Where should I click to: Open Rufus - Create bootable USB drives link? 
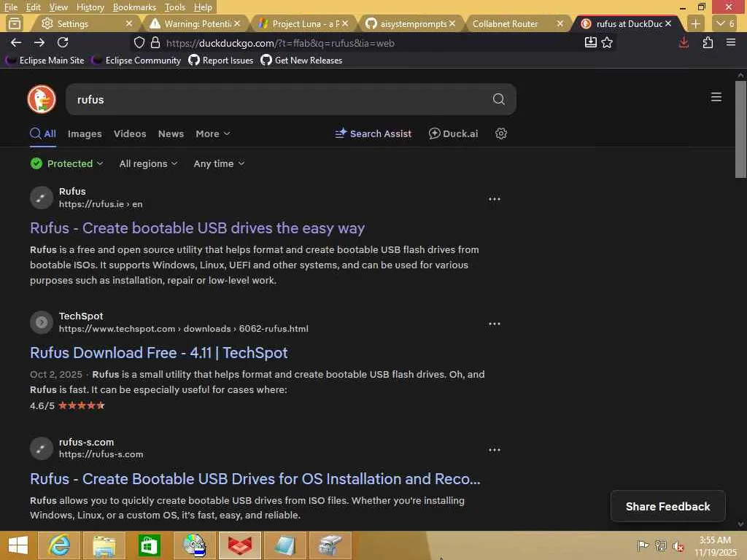coord(197,228)
